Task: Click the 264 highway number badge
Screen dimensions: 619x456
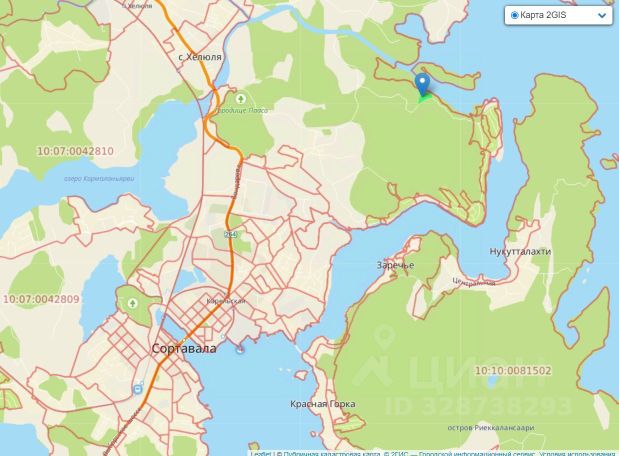Action: click(x=231, y=235)
